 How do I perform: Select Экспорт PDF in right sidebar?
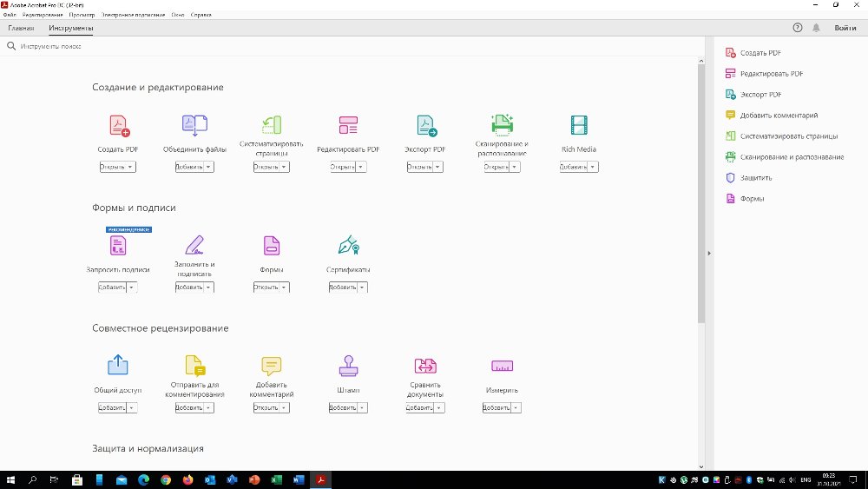(x=753, y=94)
